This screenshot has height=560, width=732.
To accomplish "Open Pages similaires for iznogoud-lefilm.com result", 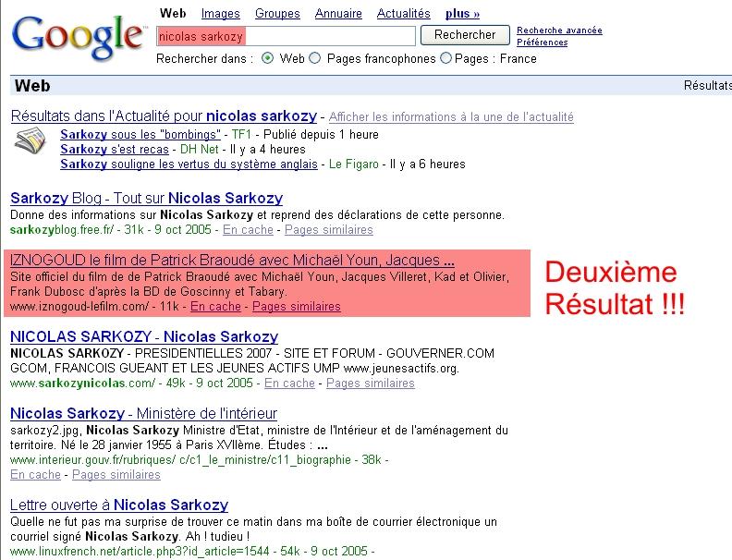I will click(x=297, y=307).
